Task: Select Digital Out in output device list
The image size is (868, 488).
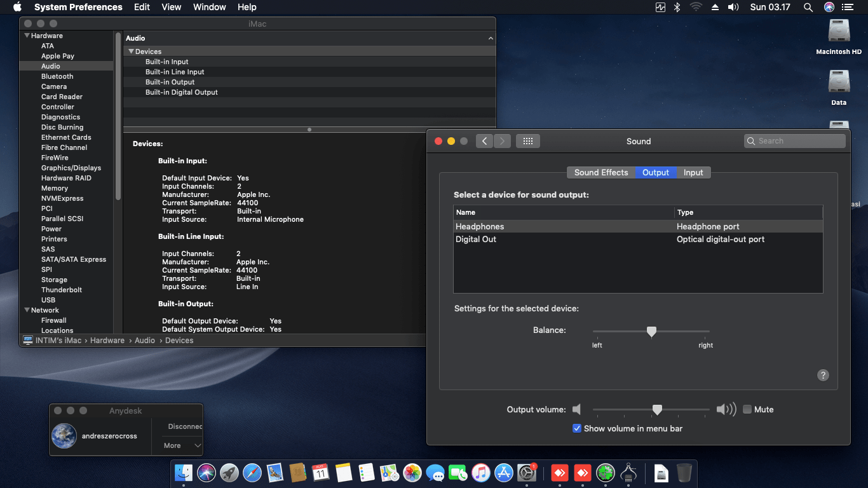Action: [476, 239]
